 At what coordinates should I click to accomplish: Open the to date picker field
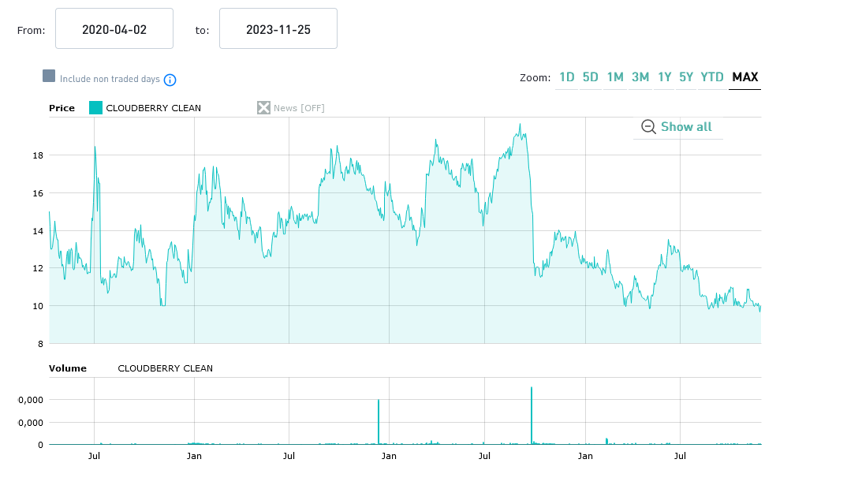pos(278,29)
